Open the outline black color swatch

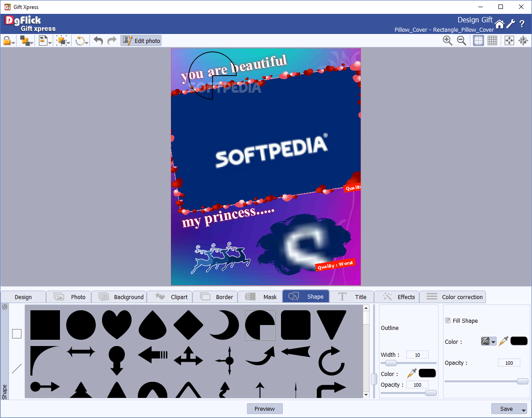(x=427, y=373)
